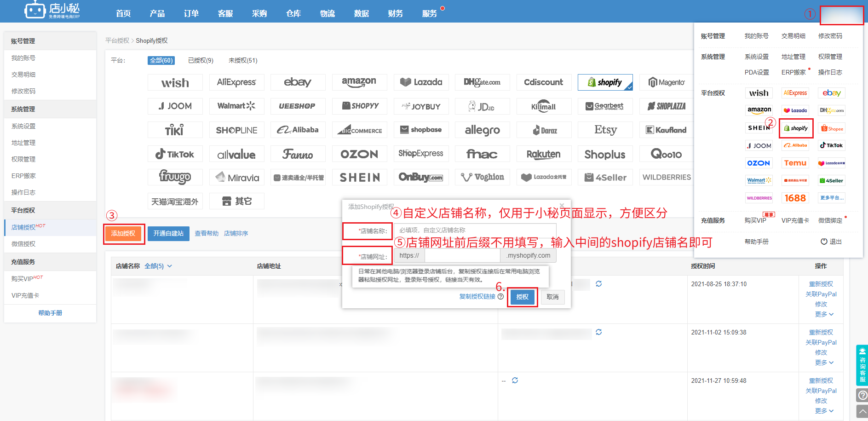Choose the TikTok platform logo in main grid
The image size is (868, 421).
click(175, 154)
